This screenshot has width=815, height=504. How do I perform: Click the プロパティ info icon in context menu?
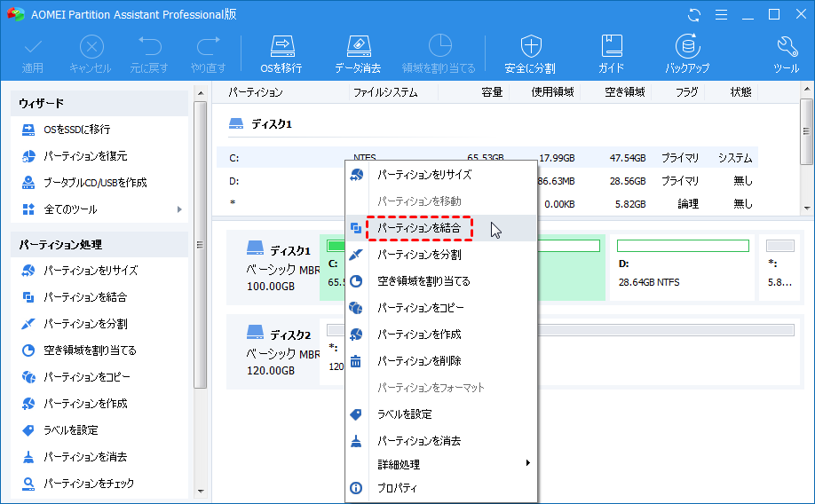click(x=356, y=488)
